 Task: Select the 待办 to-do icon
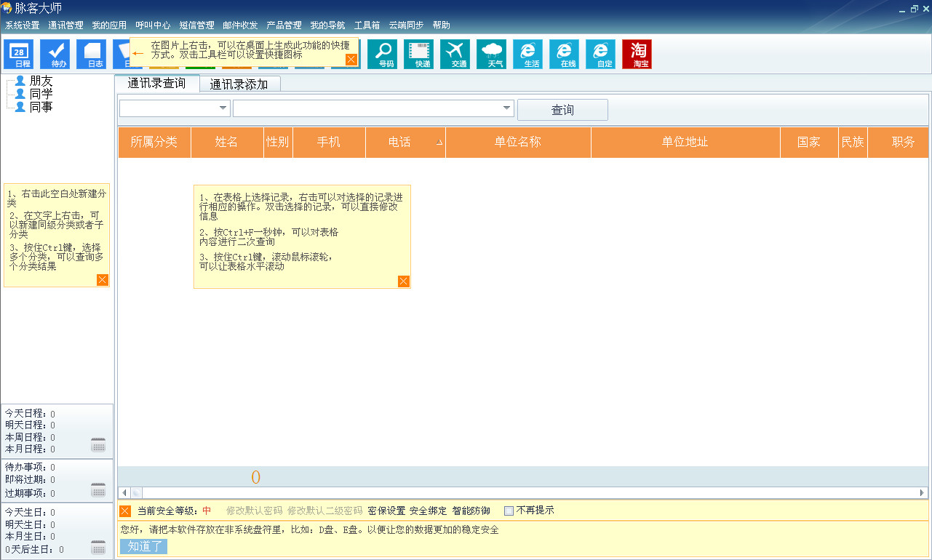pyautogui.click(x=55, y=54)
